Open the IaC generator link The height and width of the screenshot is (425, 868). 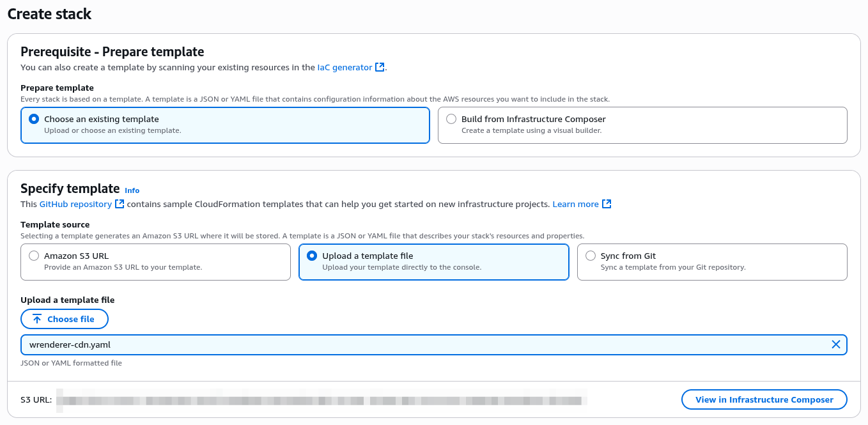pos(345,66)
